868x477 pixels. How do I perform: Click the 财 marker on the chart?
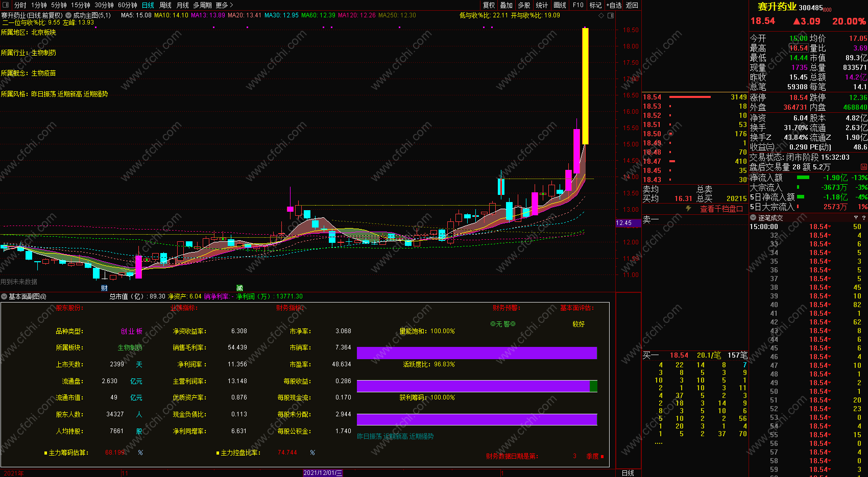tap(104, 288)
